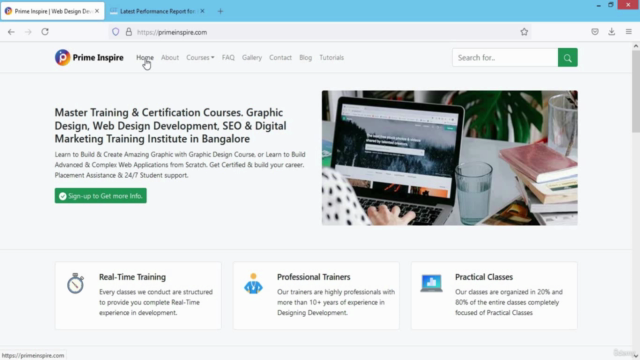Open the Gallery navigation link
Viewport: 640px width, 360px height.
tap(252, 58)
